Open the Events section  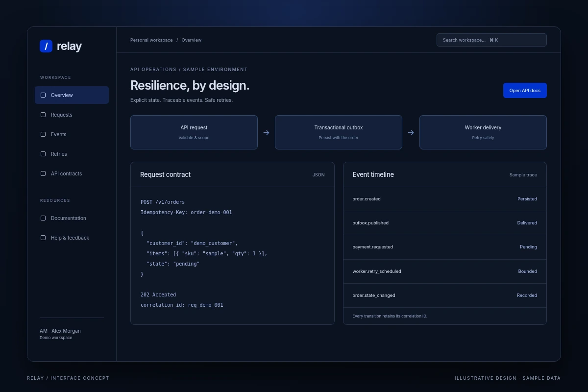[x=72, y=134]
